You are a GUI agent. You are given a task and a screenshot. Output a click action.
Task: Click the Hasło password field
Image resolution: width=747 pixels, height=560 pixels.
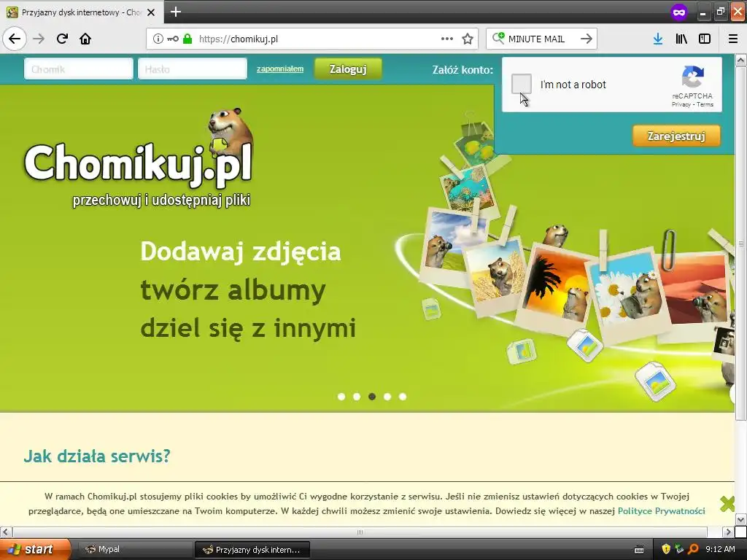pyautogui.click(x=193, y=69)
